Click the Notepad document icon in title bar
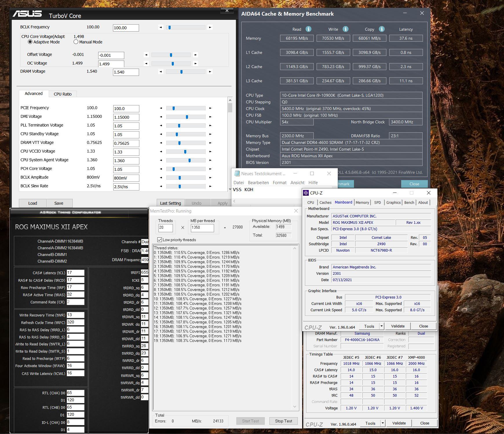 point(237,173)
